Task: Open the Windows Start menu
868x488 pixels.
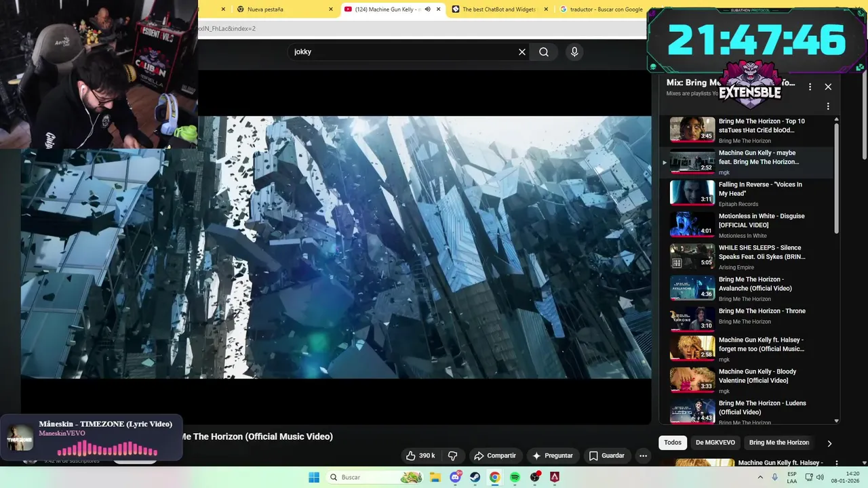Action: 314,477
